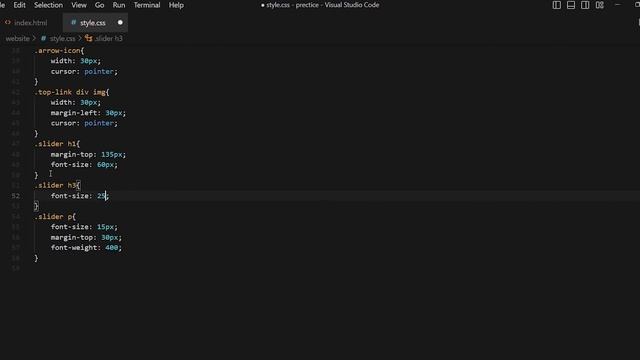The image size is (640, 360).
Task: Click 'cursor: pointer;' inside .top-link rule
Action: 84,123
